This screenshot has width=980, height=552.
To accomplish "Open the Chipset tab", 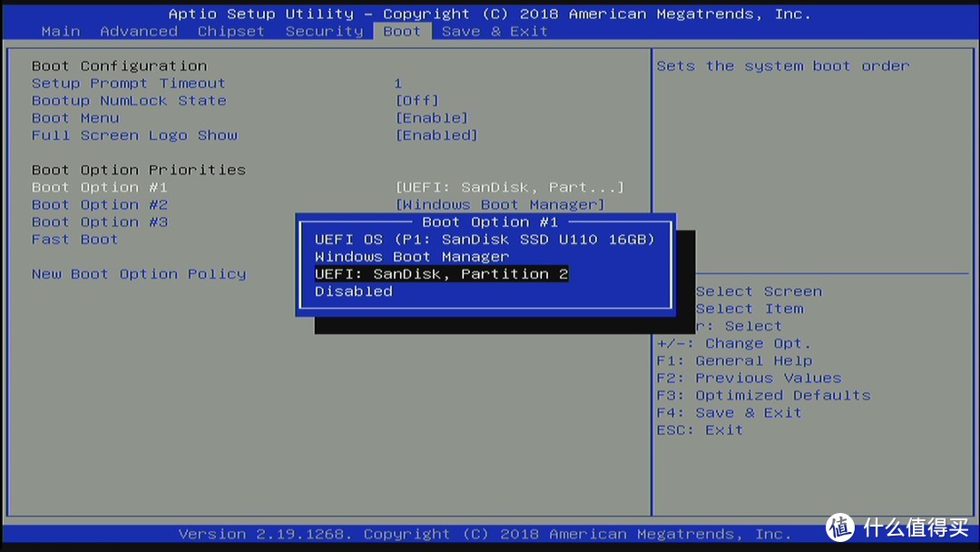I will pos(230,31).
